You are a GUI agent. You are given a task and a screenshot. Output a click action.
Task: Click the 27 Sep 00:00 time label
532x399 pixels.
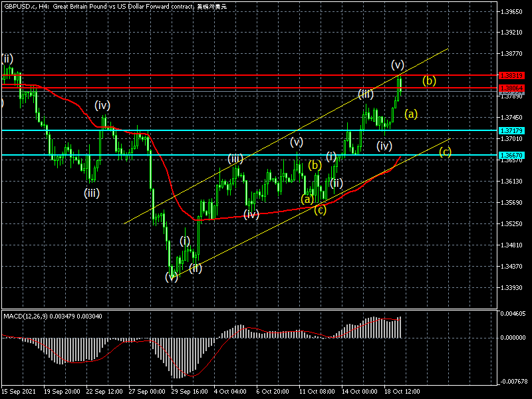(147, 392)
